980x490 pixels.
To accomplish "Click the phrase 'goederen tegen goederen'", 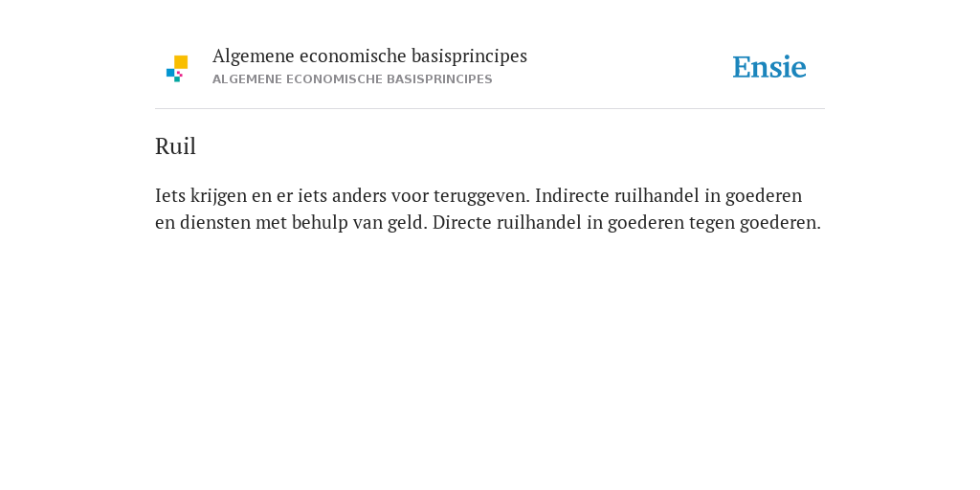I will tap(712, 222).
